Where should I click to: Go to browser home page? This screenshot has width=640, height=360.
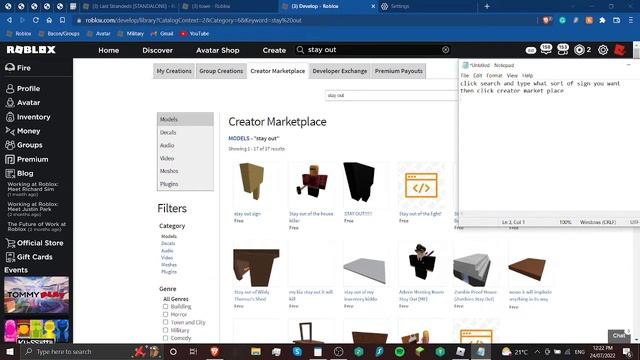coord(49,20)
